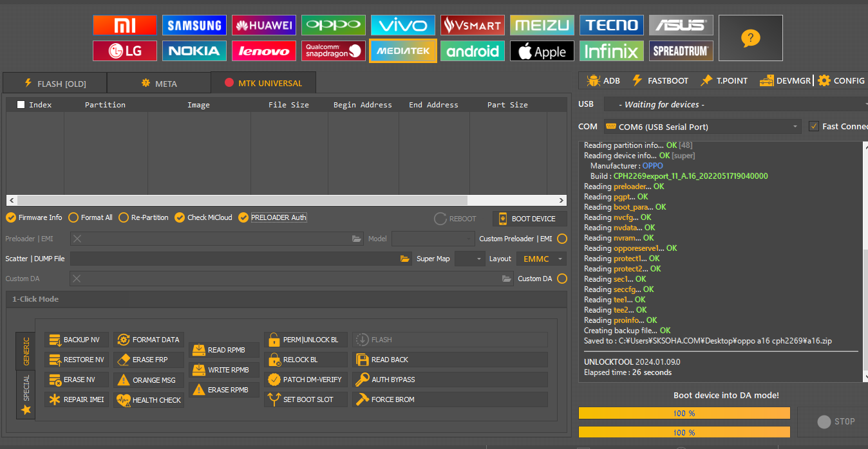Select the Format All radio option
The image size is (868, 449).
pos(73,217)
